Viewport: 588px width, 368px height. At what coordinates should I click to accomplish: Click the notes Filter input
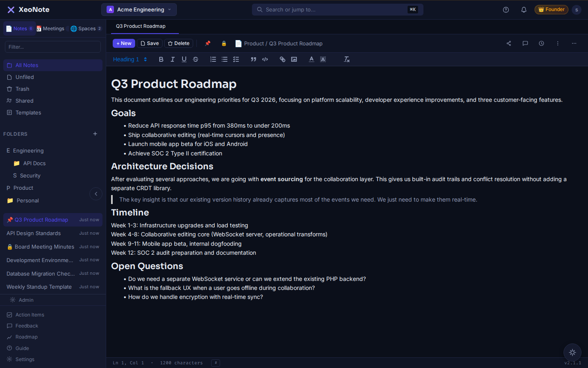tap(53, 47)
